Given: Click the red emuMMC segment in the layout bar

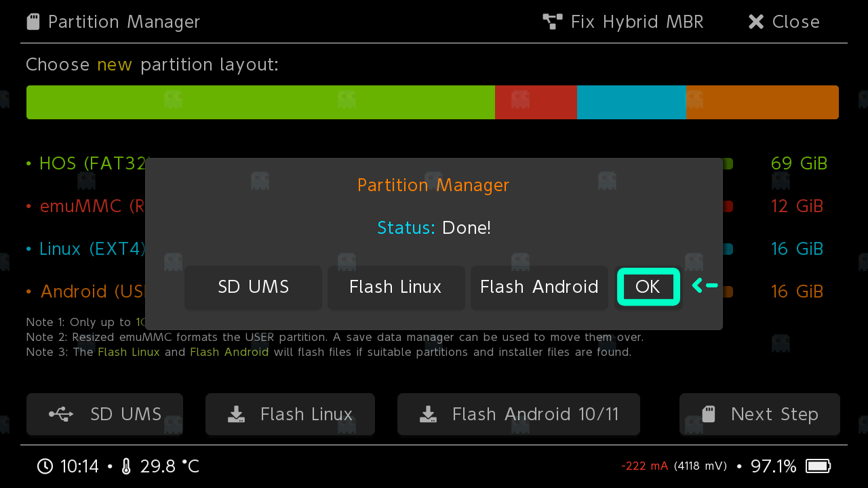Looking at the screenshot, I should (x=536, y=102).
